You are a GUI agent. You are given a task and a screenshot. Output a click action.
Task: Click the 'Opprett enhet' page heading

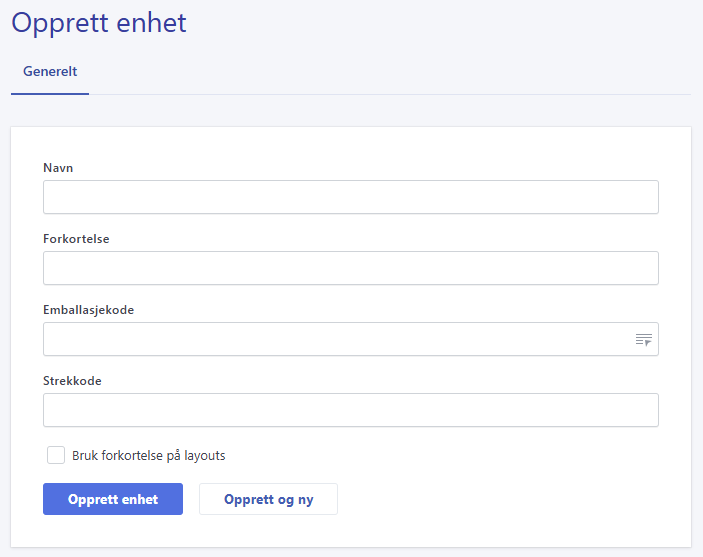(99, 23)
